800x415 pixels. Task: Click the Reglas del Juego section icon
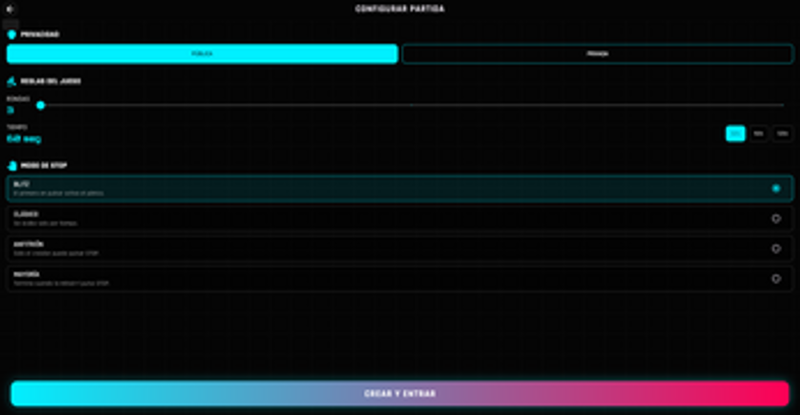pos(12,82)
